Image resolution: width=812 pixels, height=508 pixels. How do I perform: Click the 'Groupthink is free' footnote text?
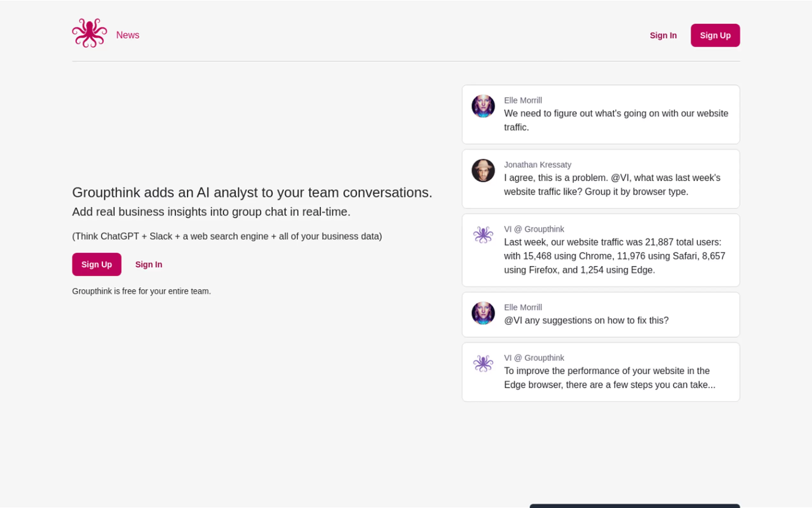coord(141,291)
